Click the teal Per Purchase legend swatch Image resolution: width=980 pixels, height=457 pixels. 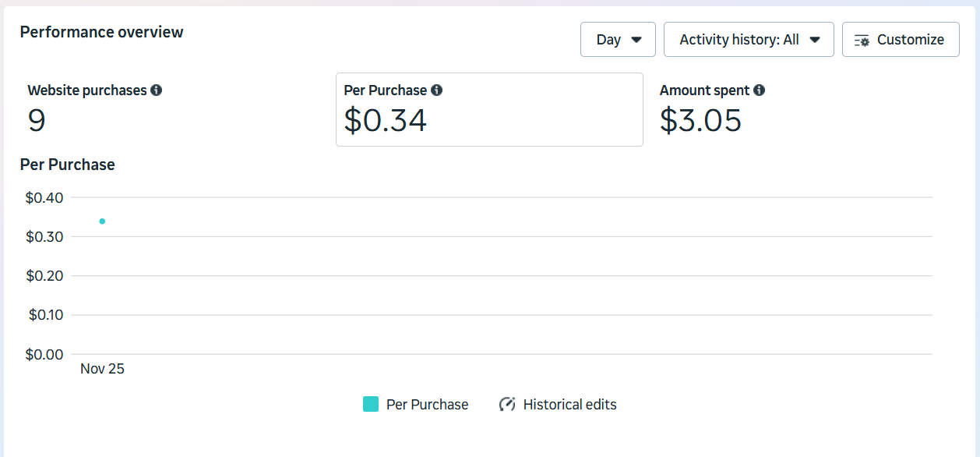(371, 404)
